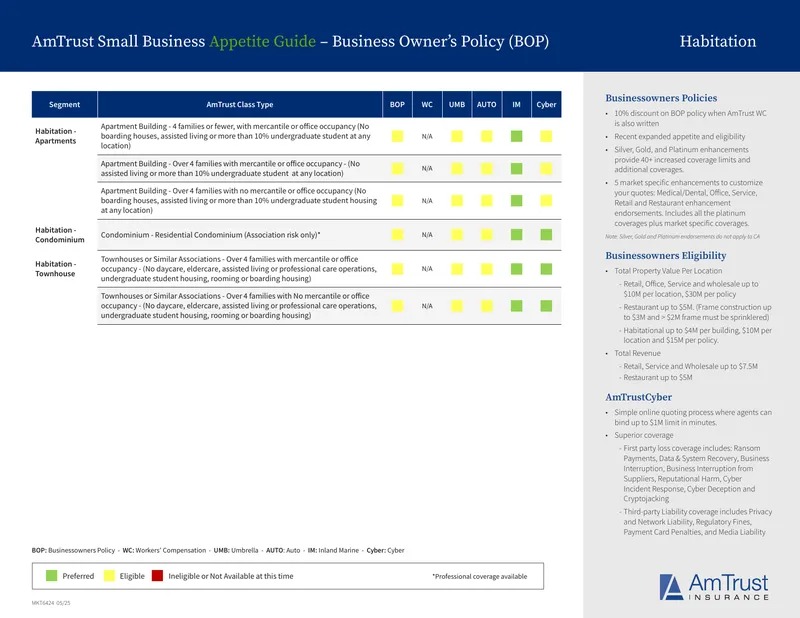Click Apartment Building Over 4 families no mercantile description
The width and height of the screenshot is (800, 618).
pyautogui.click(x=239, y=201)
